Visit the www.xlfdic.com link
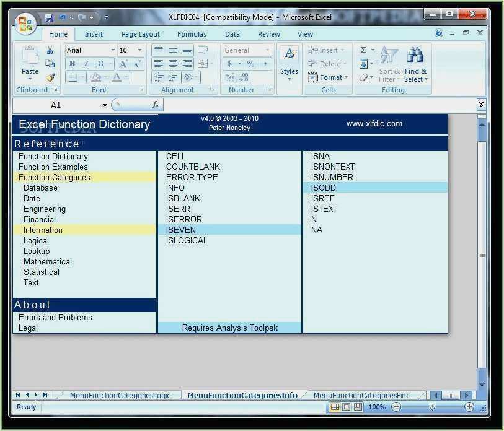 tap(374, 124)
